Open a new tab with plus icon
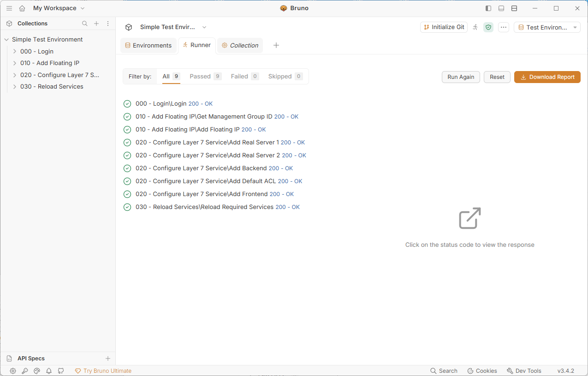The image size is (588, 376). point(276,45)
